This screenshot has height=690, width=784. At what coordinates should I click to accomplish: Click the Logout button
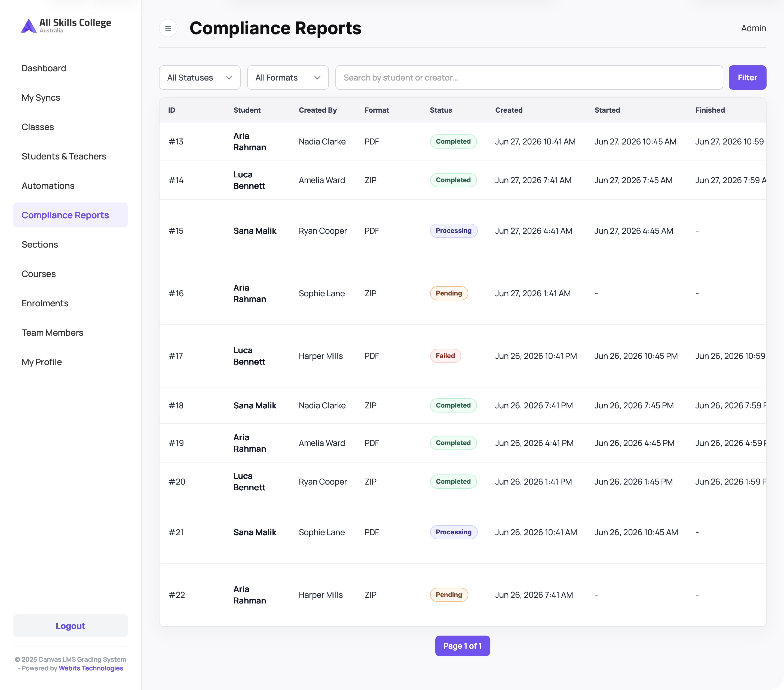[x=71, y=626]
